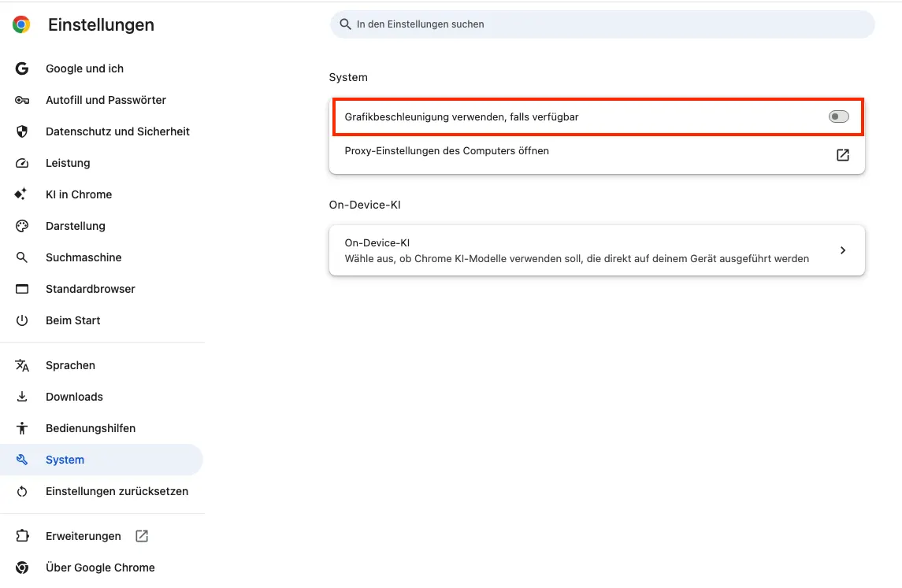Click the Google G icon in the sidebar

(x=22, y=68)
